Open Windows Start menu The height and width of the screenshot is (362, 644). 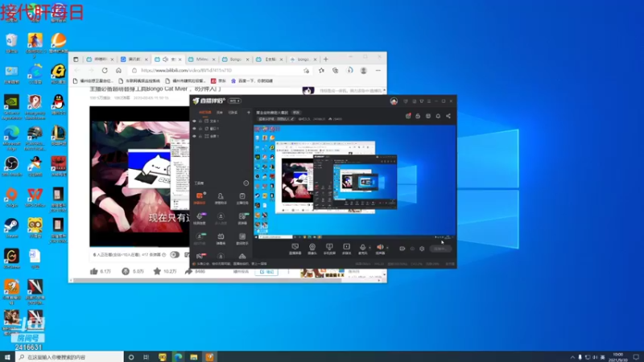pos(7,357)
